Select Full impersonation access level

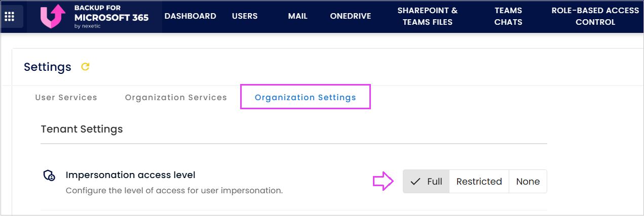click(426, 181)
